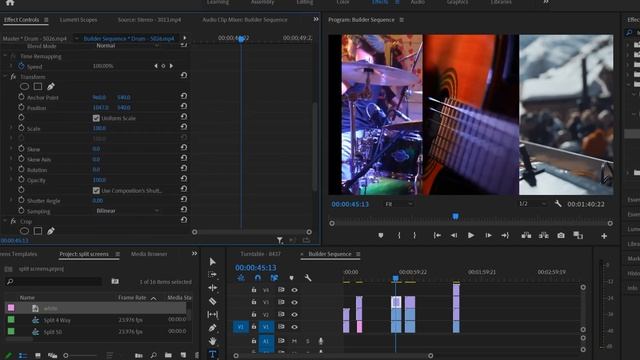Toggle Comparison View in Program Monitor

click(578, 236)
